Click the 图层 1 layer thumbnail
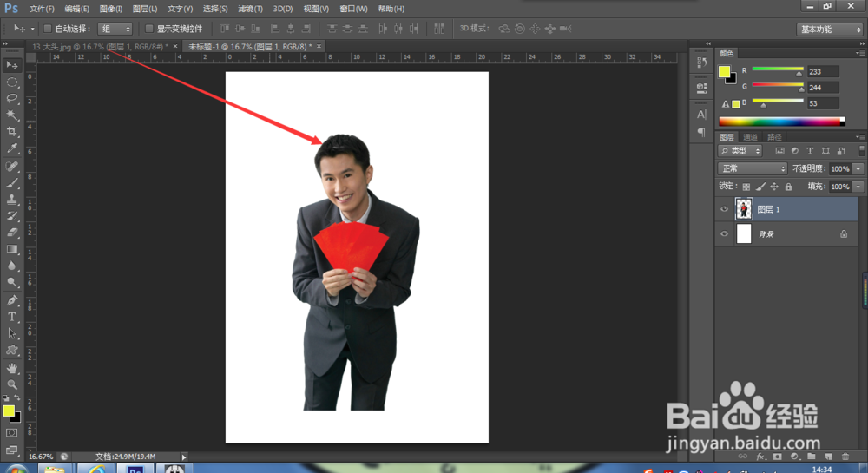 744,209
